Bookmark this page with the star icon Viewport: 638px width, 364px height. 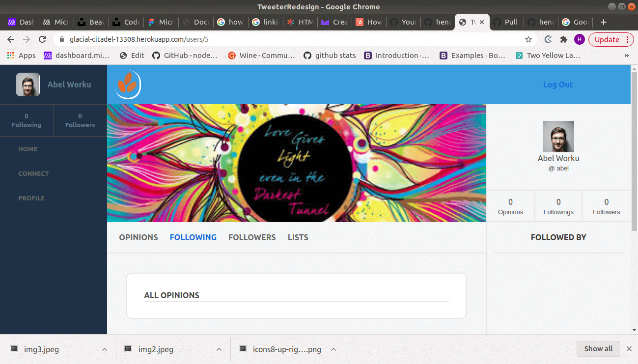pyautogui.click(x=528, y=39)
